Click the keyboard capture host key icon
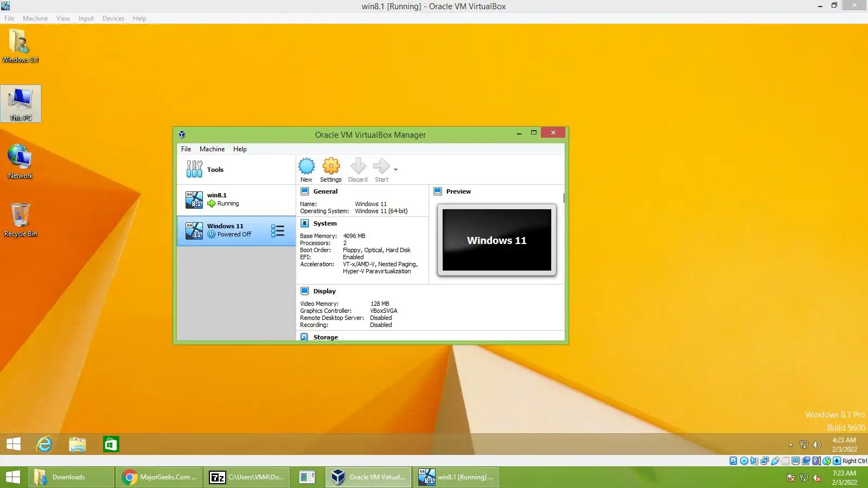The image size is (868, 488). [837, 461]
